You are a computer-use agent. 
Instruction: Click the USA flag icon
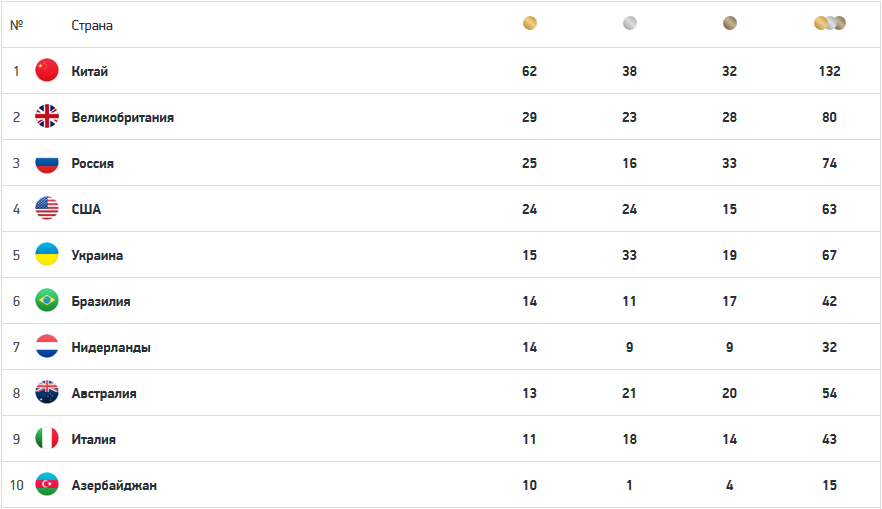[x=47, y=208]
